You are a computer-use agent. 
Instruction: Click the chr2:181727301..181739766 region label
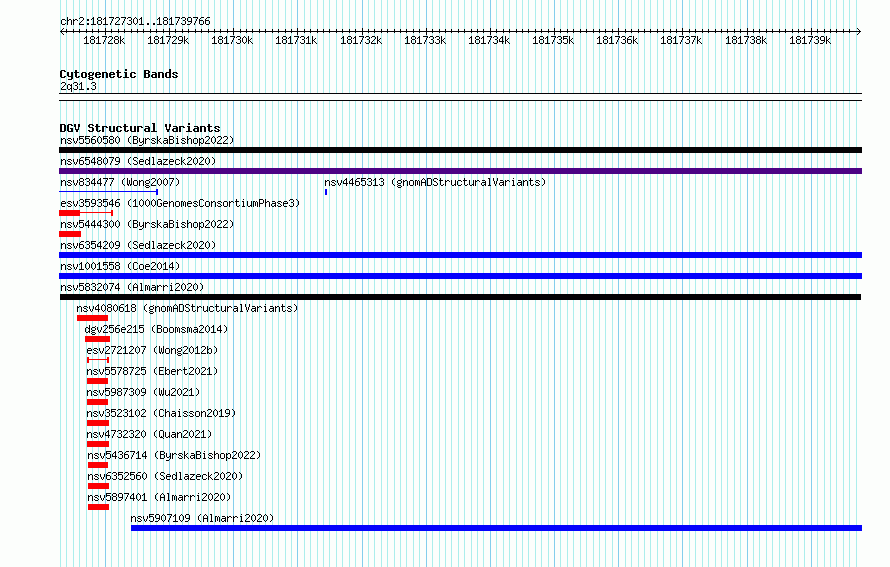click(x=135, y=21)
